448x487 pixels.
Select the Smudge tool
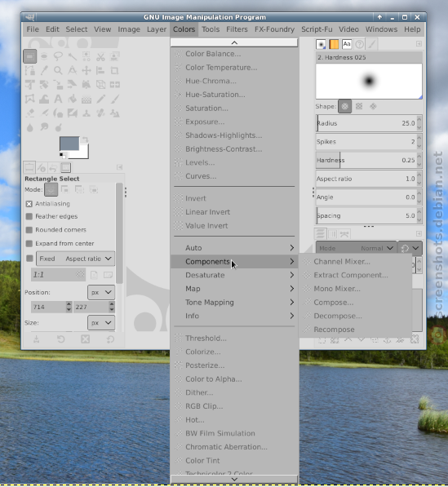(x=44, y=126)
